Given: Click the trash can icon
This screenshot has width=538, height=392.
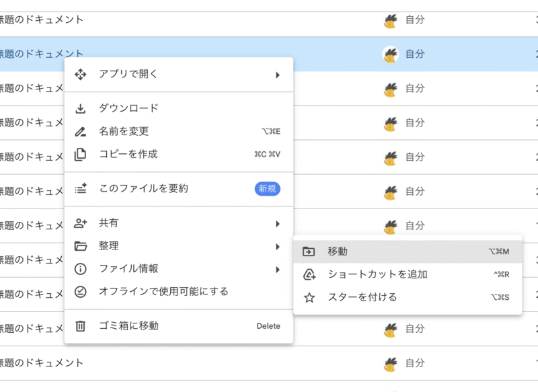Looking at the screenshot, I should (80, 327).
